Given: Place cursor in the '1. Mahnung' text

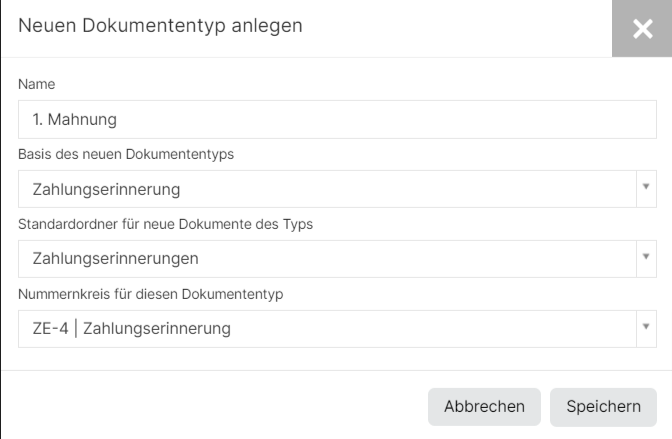Looking at the screenshot, I should [75, 119].
